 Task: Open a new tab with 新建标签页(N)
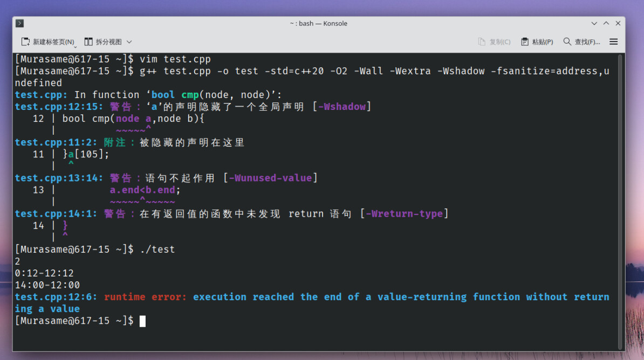click(47, 42)
